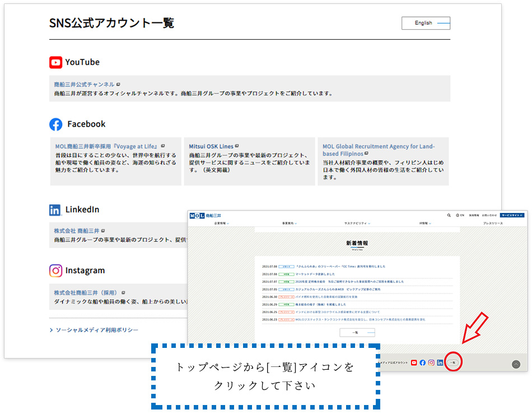Viewport: 532px width, 414px height.
Task: Click the small 一覧 pill beside the footer social icons
Action: [x=453, y=363]
